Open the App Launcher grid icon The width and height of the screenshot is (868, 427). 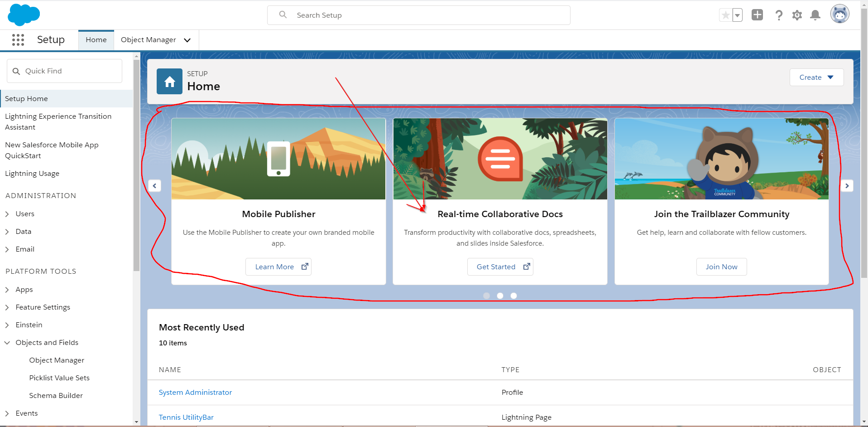18,40
